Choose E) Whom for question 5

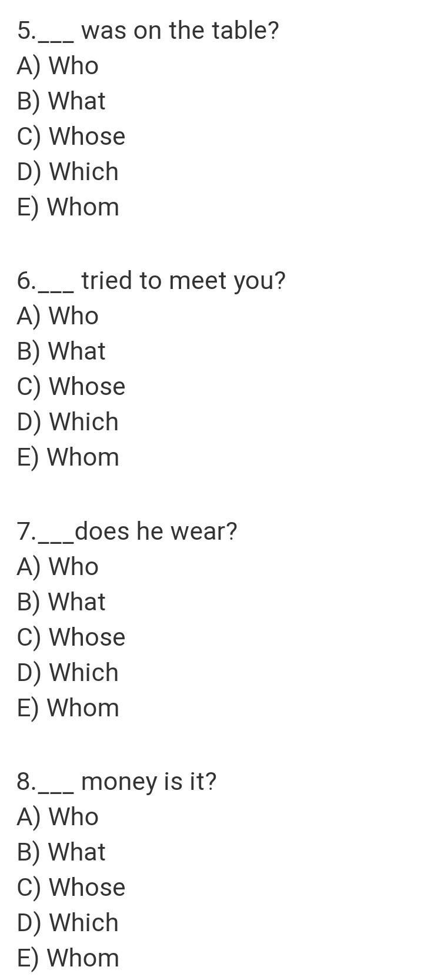pyautogui.click(x=68, y=207)
